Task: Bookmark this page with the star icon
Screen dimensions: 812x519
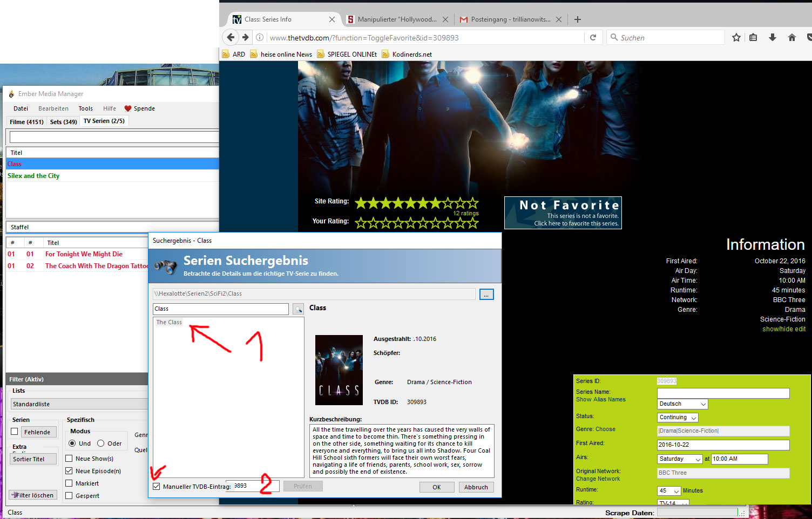Action: click(736, 37)
